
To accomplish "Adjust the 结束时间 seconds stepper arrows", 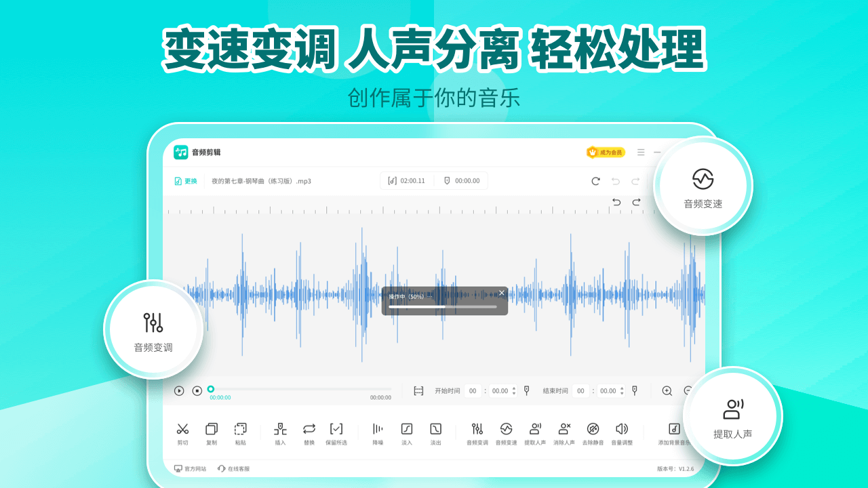I will 623,390.
